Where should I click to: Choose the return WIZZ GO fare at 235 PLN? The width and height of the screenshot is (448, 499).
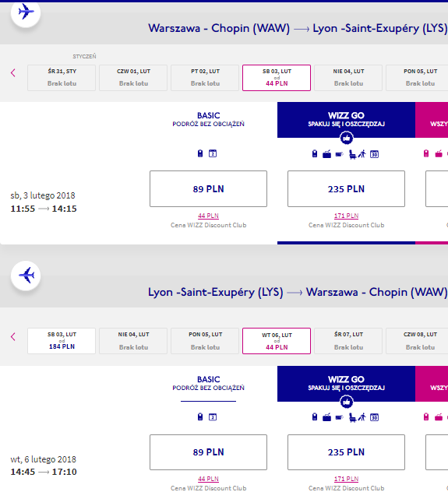coord(346,452)
